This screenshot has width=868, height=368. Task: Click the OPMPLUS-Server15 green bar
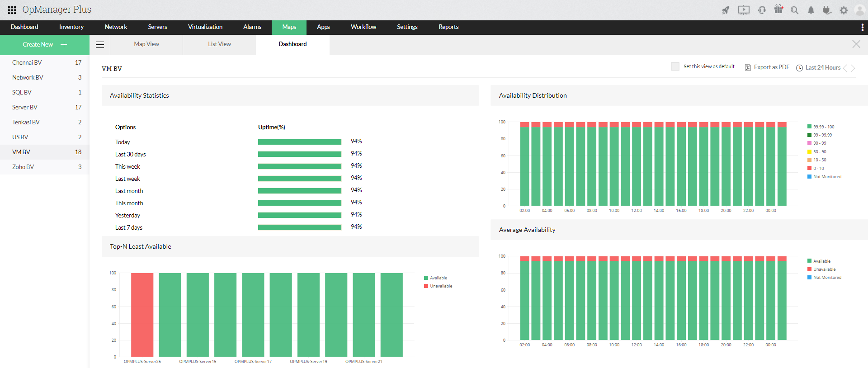(198, 315)
